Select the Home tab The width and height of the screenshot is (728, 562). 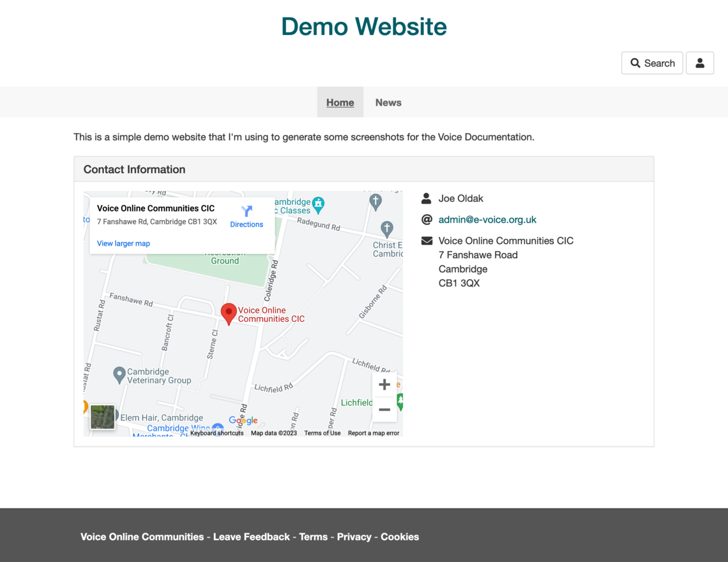click(340, 102)
